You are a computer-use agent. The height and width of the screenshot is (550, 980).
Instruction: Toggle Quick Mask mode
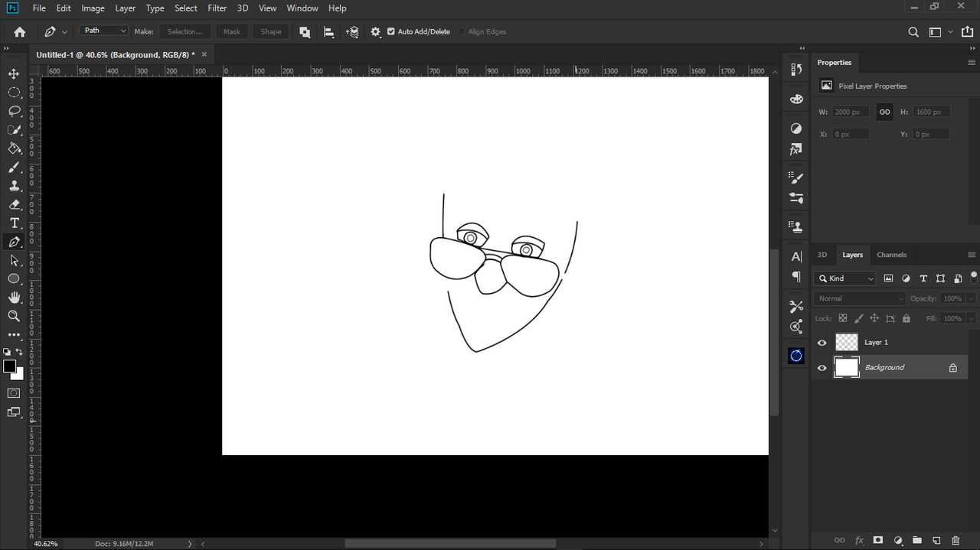coord(14,393)
